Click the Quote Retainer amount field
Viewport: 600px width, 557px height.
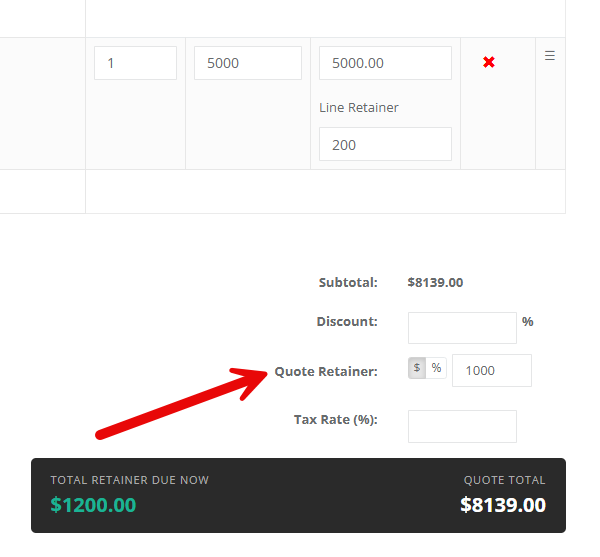coord(492,370)
